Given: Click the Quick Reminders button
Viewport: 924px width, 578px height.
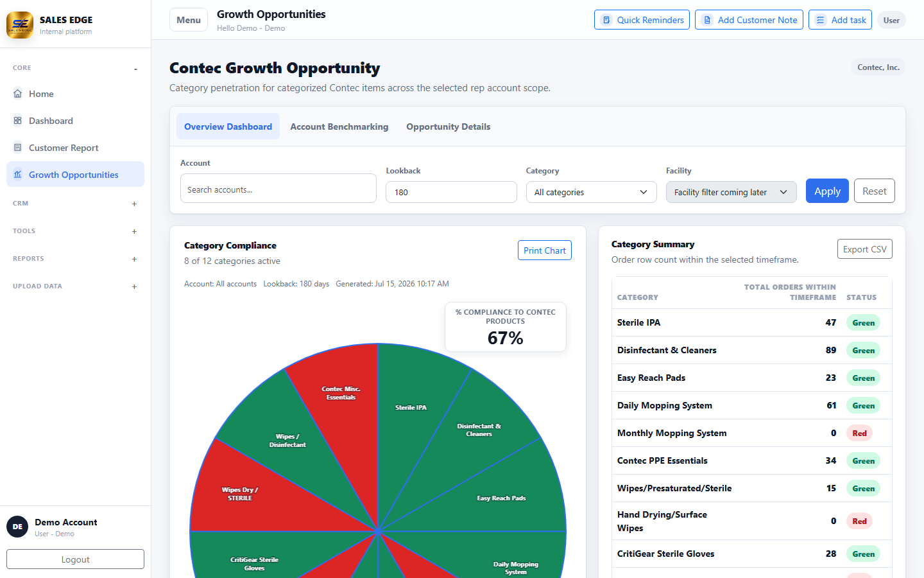Looking at the screenshot, I should (x=642, y=20).
